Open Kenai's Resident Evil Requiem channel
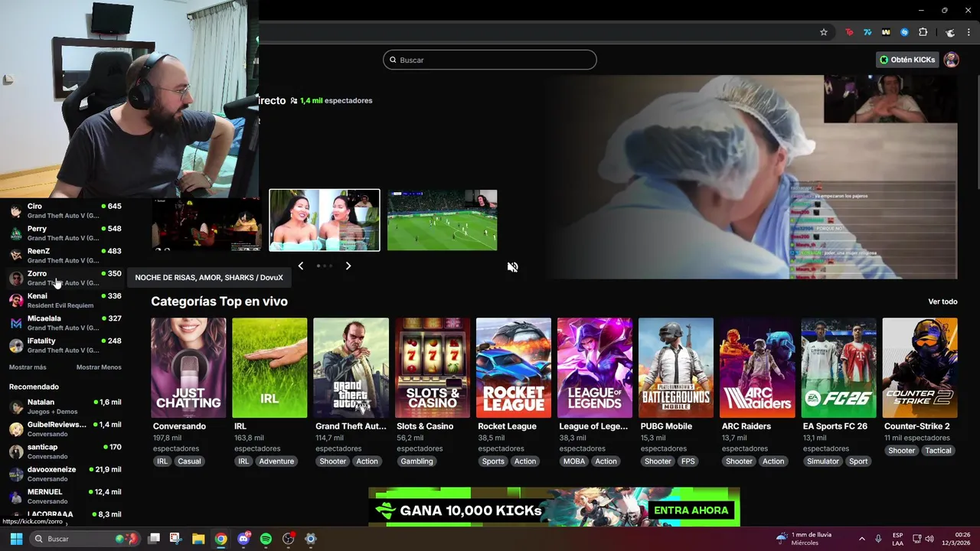Screen dimensions: 980x551 (65, 301)
